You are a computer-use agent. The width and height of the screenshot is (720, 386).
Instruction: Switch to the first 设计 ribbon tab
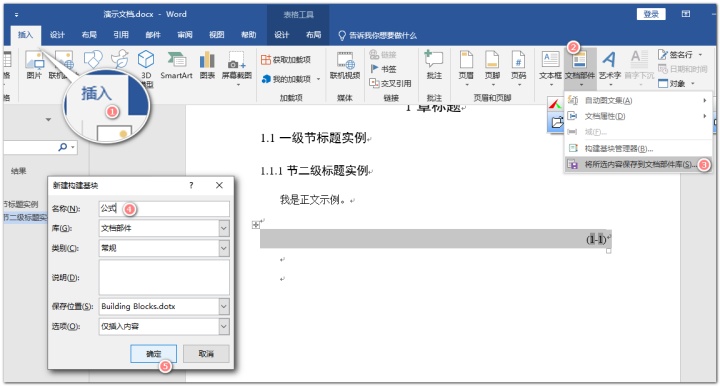pos(57,35)
